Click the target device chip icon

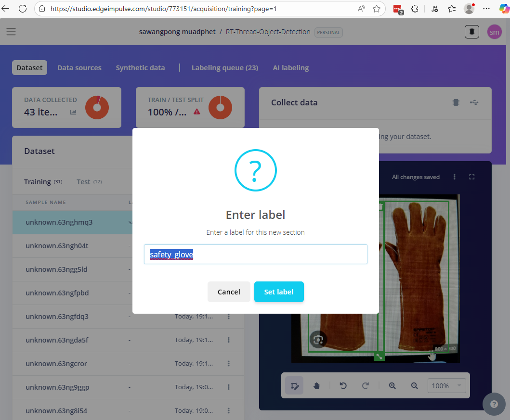(471, 32)
